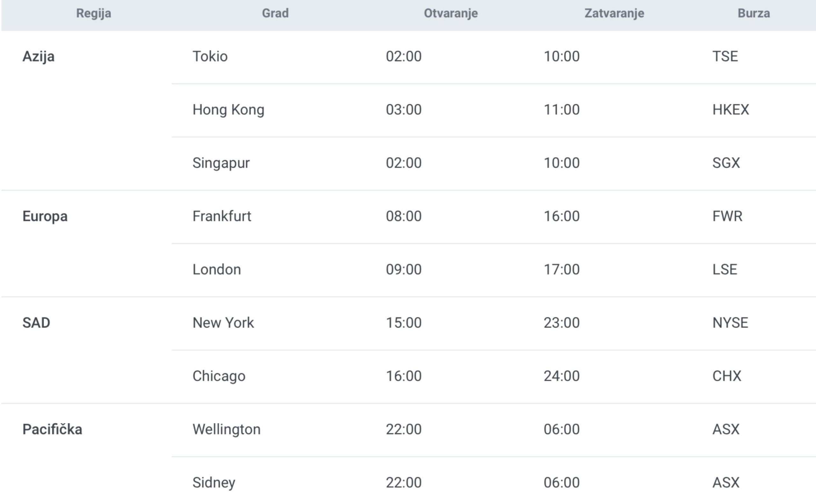Click the Burza column header
This screenshot has height=504, width=816.
pos(754,13)
